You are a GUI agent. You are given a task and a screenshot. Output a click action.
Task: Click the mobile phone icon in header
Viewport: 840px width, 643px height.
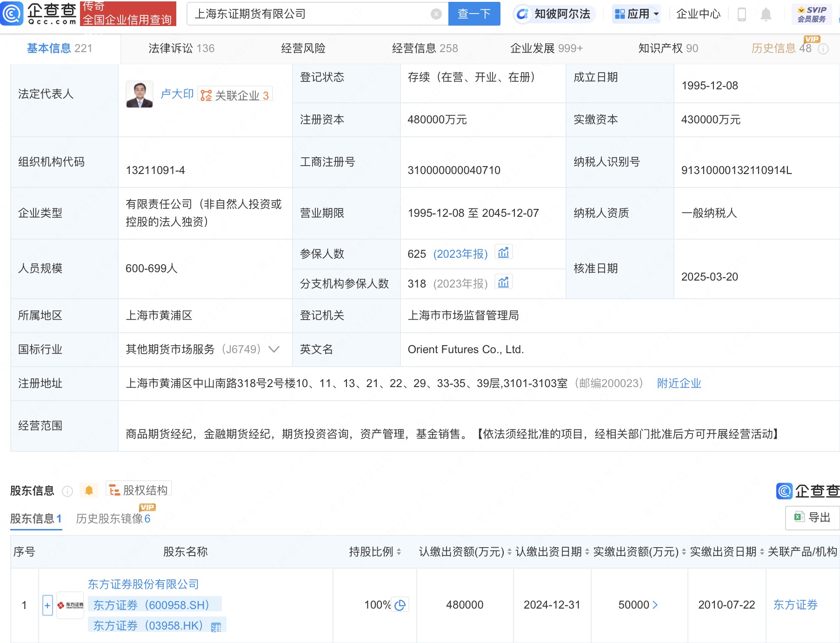(742, 14)
